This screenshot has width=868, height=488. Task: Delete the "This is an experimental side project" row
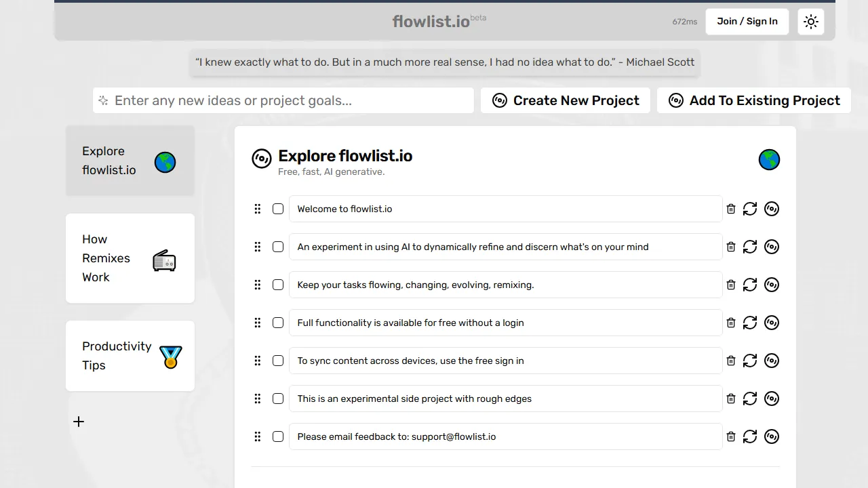(730, 399)
